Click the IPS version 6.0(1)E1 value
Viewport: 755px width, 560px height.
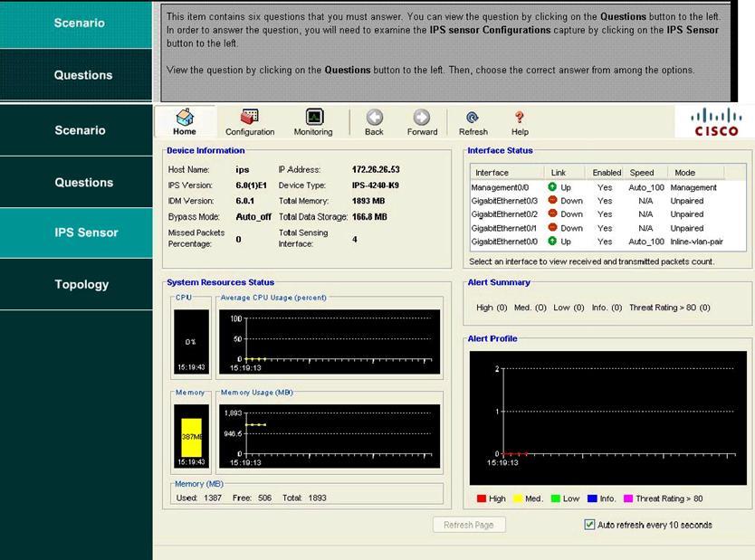coord(251,185)
